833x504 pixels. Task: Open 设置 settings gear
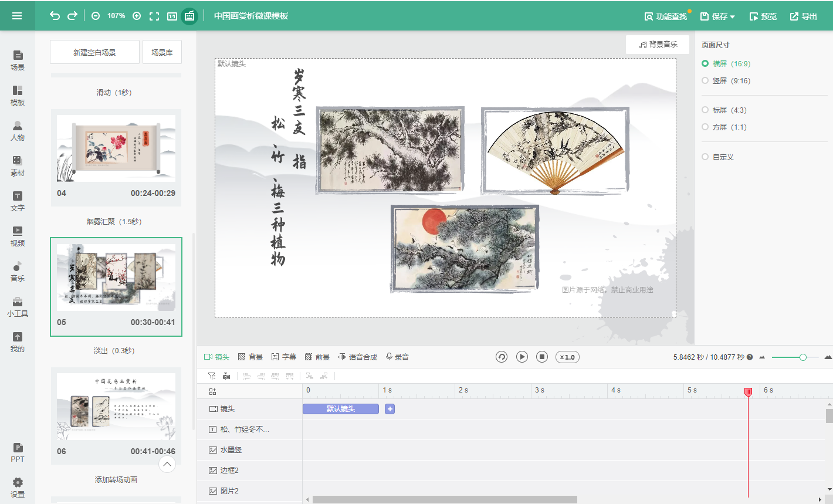(x=18, y=488)
